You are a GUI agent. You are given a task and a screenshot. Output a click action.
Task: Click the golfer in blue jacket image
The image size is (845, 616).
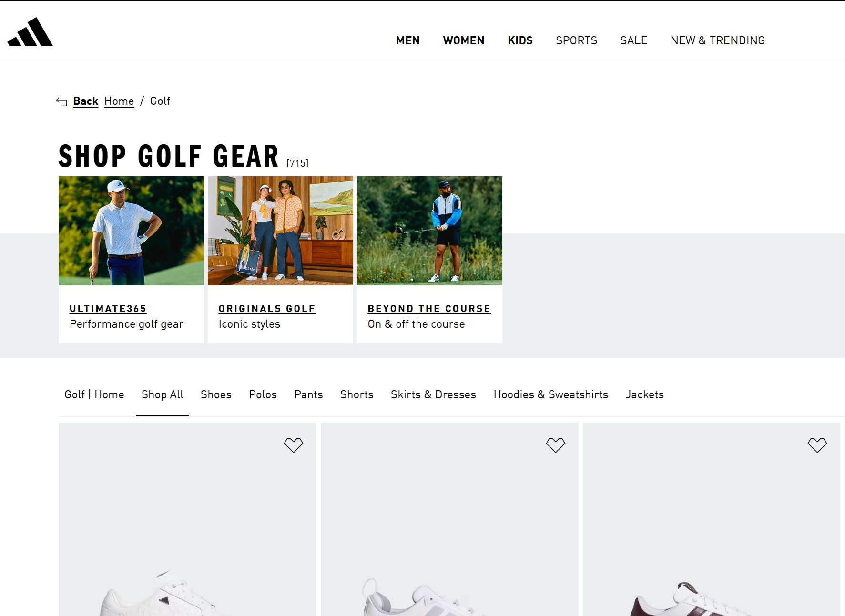(x=429, y=231)
